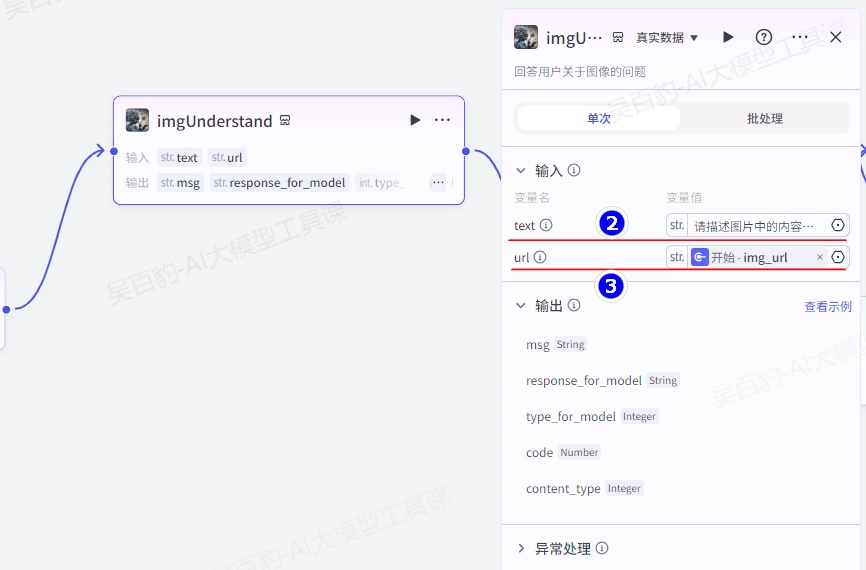Open more options on imgUnderstand canvas node

click(442, 120)
